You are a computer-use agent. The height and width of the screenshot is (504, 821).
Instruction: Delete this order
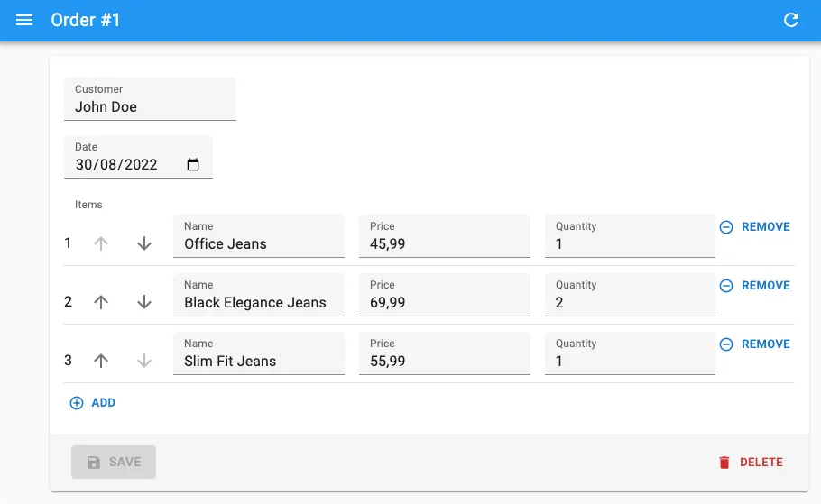tap(750, 463)
